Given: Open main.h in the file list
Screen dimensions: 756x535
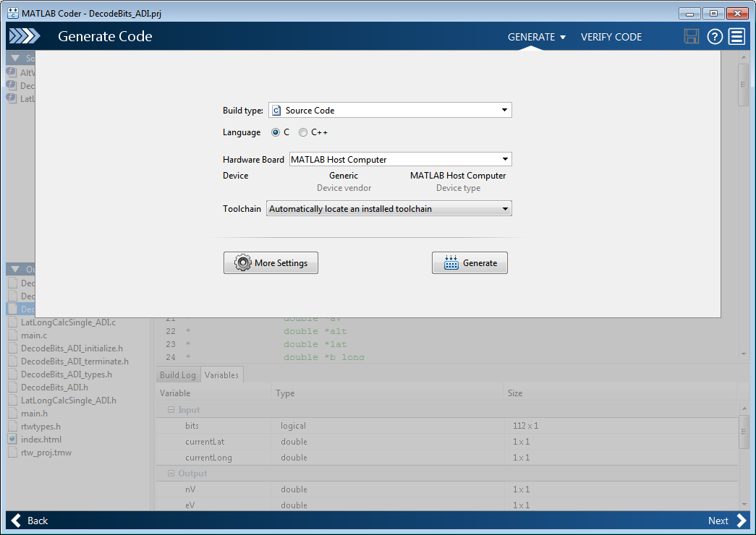Looking at the screenshot, I should 34,413.
